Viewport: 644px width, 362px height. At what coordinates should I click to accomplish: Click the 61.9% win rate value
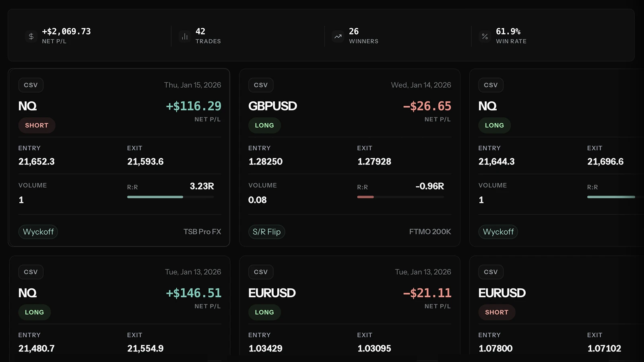coord(508,31)
